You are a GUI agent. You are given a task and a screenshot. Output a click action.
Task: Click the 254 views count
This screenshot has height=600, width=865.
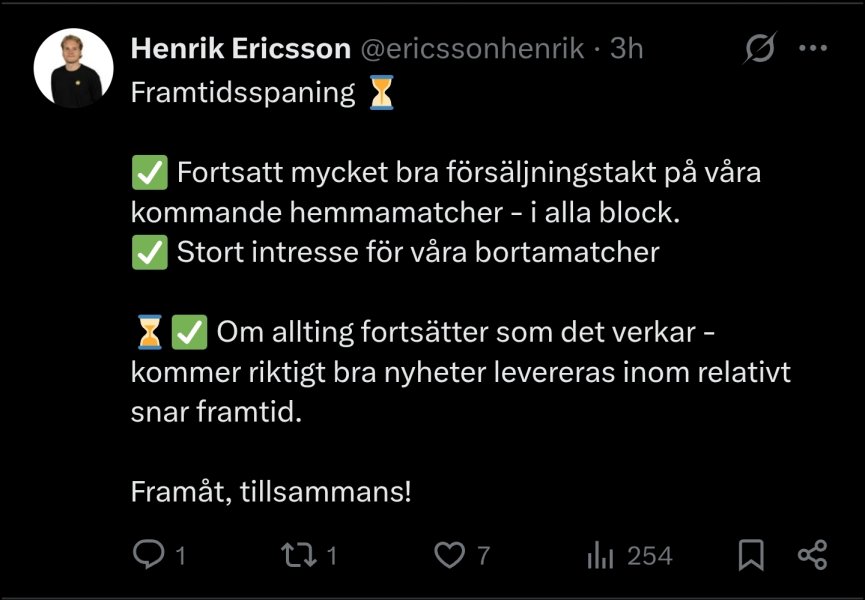650,556
